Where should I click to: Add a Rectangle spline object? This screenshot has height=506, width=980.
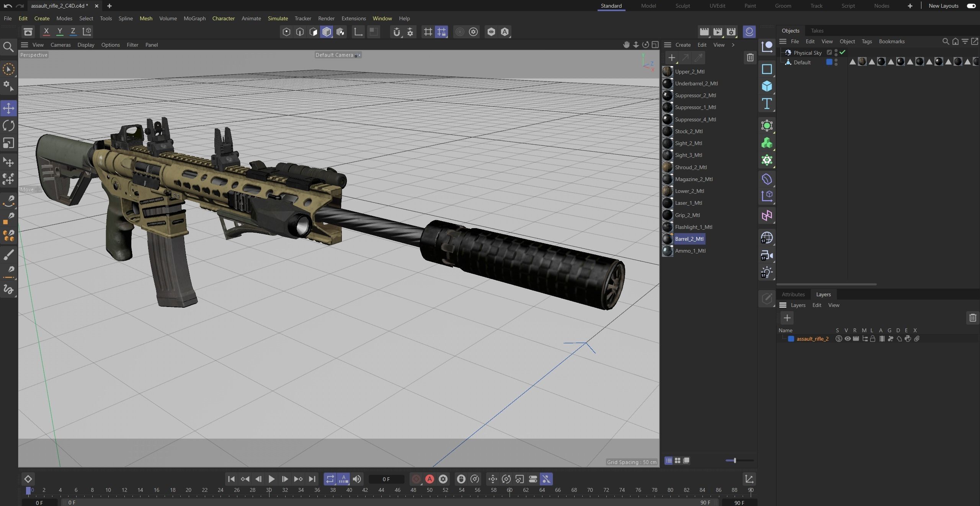click(767, 69)
